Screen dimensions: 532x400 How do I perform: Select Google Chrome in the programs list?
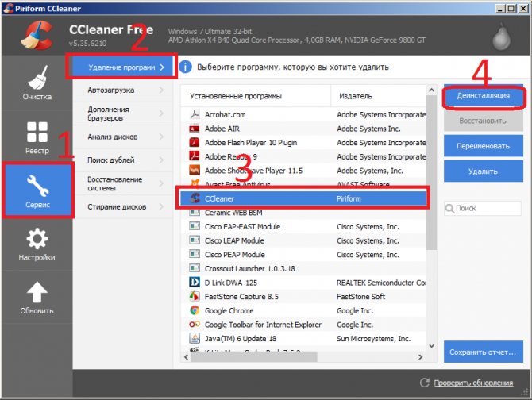tap(229, 310)
